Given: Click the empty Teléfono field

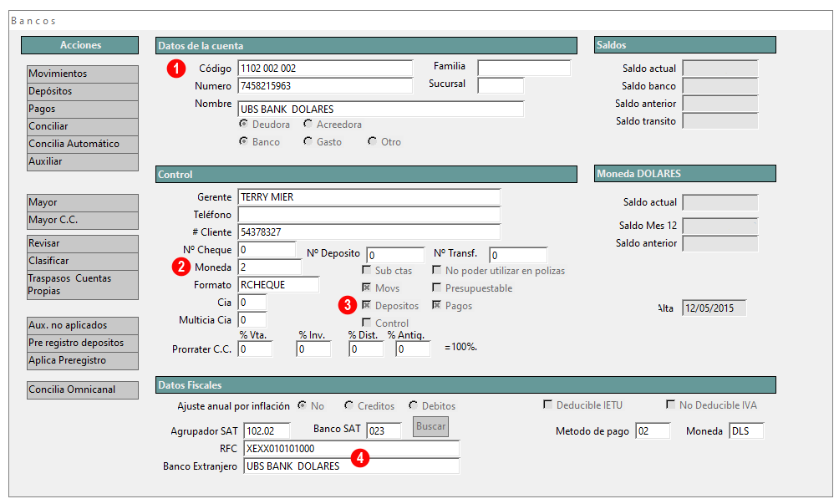Looking at the screenshot, I should click(369, 215).
